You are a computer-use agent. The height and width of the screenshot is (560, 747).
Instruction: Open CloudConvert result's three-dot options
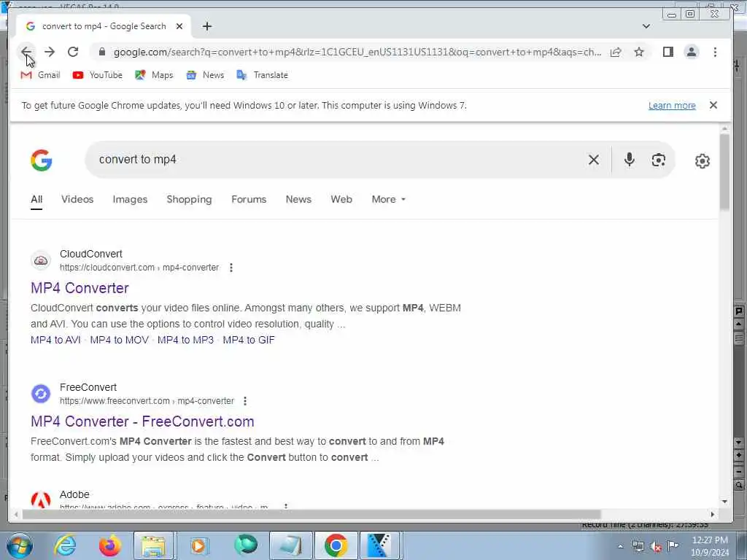231,268
